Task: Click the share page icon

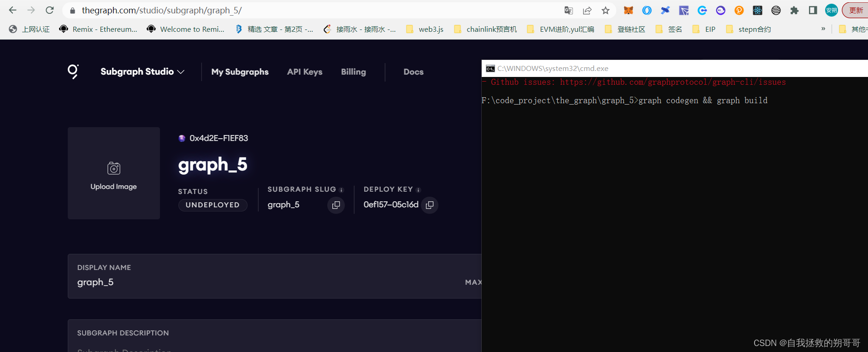Action: coord(587,10)
